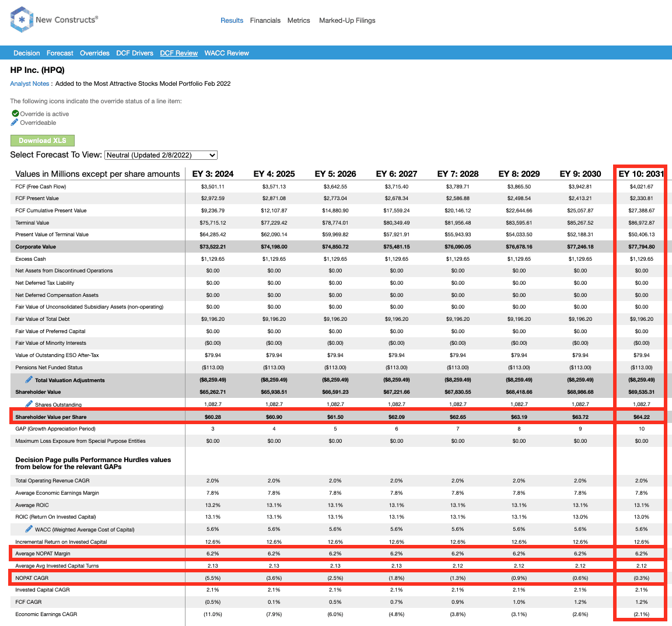Click the GAP (Growth Appreciation Period) label
The image size is (672, 626).
55,429
